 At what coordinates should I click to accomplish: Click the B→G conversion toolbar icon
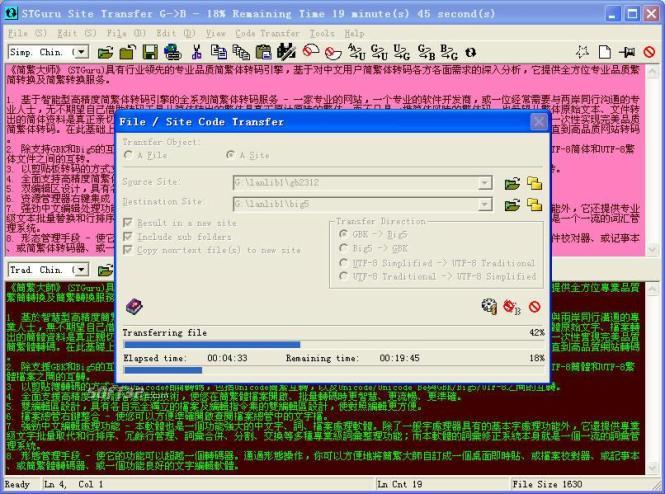(449, 53)
